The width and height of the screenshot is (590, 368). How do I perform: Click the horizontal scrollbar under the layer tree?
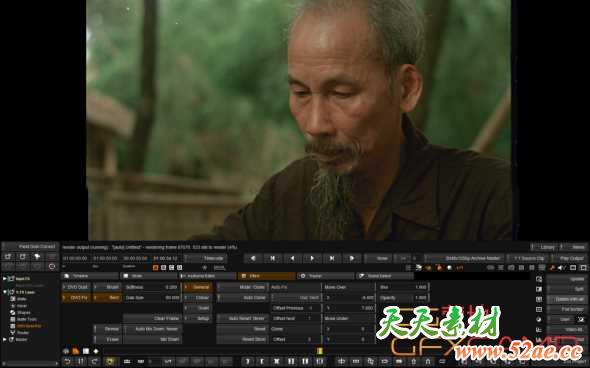pyautogui.click(x=29, y=364)
